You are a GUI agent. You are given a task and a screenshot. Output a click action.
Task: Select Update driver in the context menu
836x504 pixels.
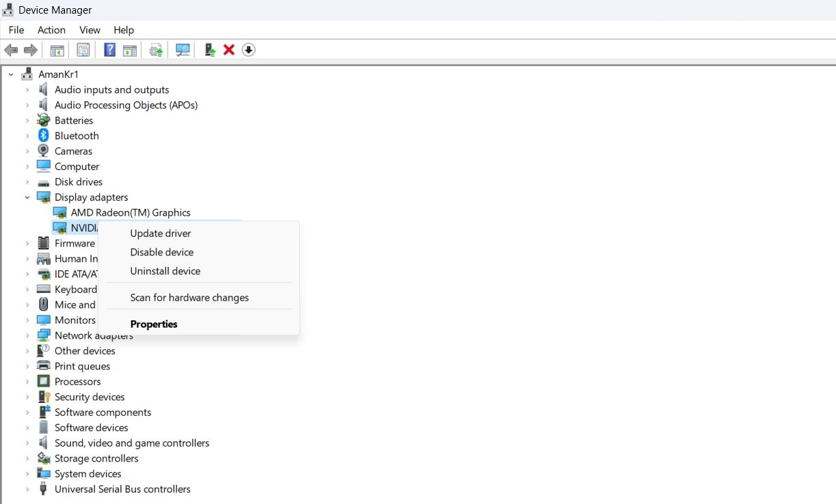161,233
